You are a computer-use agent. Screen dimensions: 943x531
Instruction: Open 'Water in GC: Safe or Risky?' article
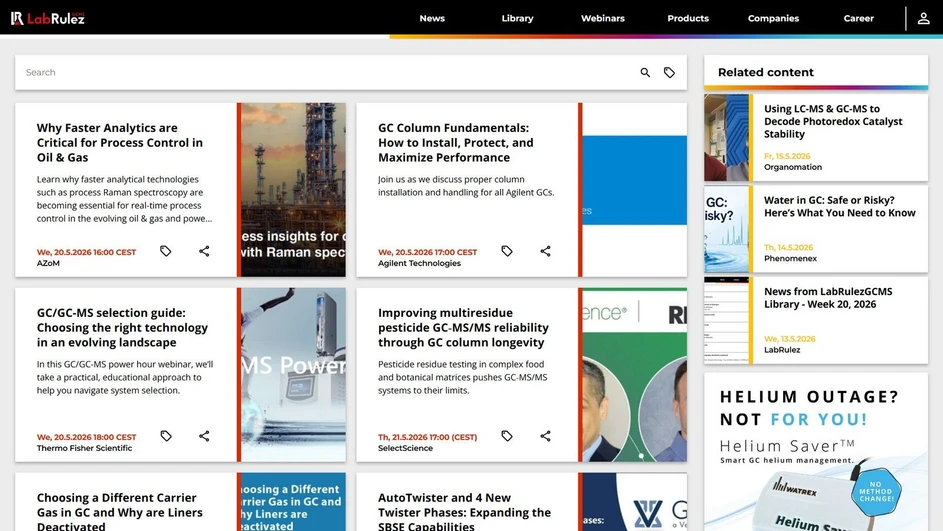pyautogui.click(x=840, y=206)
